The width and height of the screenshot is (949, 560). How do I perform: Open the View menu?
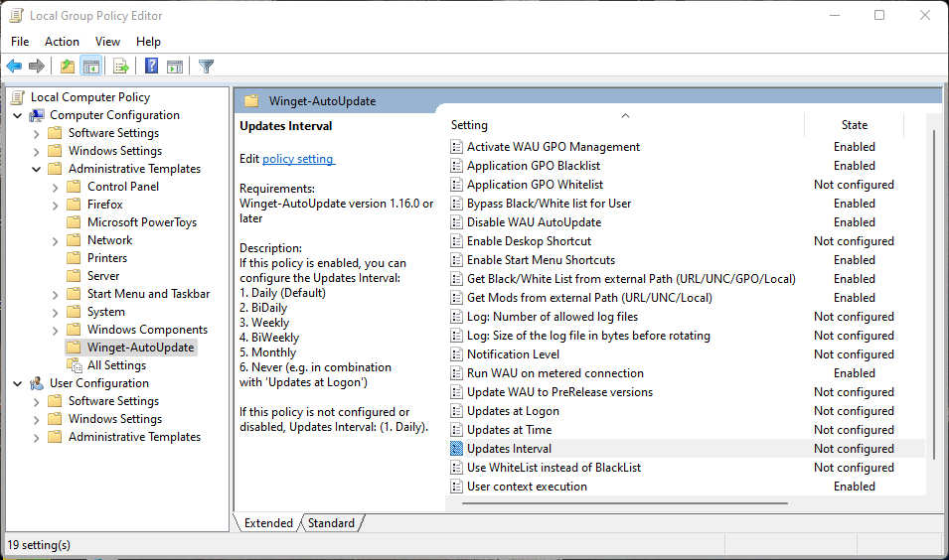[x=107, y=41]
